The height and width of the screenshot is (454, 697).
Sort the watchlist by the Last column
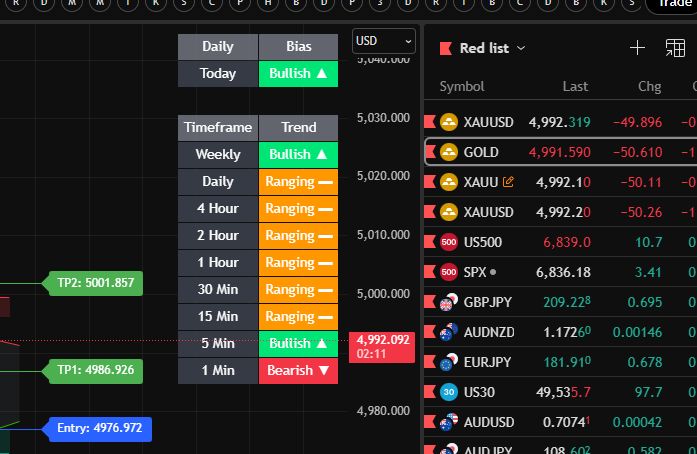(x=575, y=87)
